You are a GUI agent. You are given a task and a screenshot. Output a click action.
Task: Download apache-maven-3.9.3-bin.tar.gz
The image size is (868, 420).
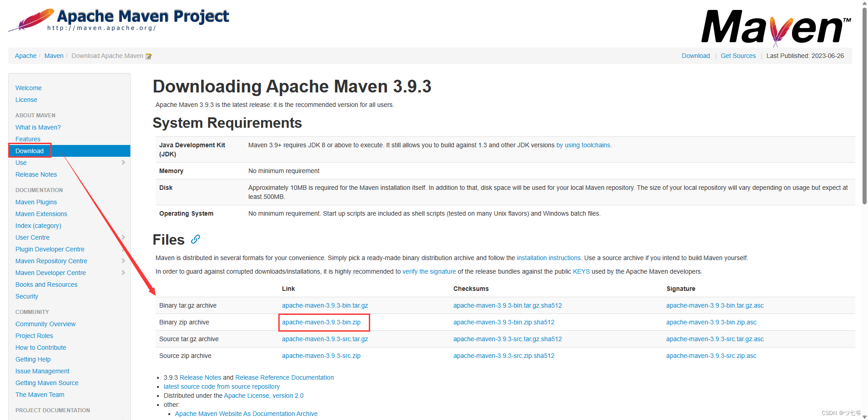tap(325, 305)
